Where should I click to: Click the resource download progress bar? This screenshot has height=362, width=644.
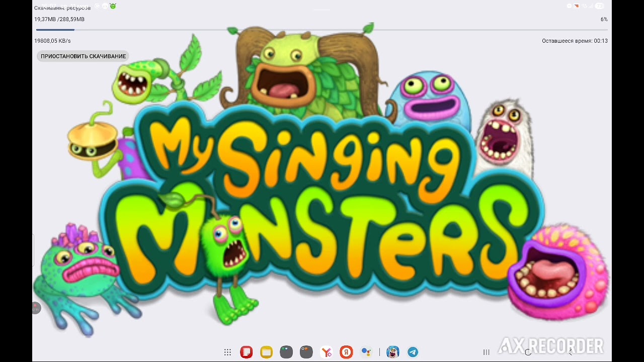[x=322, y=30]
